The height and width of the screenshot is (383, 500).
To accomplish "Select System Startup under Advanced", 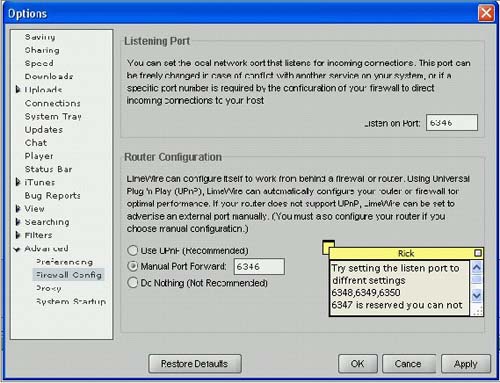I will point(71,301).
